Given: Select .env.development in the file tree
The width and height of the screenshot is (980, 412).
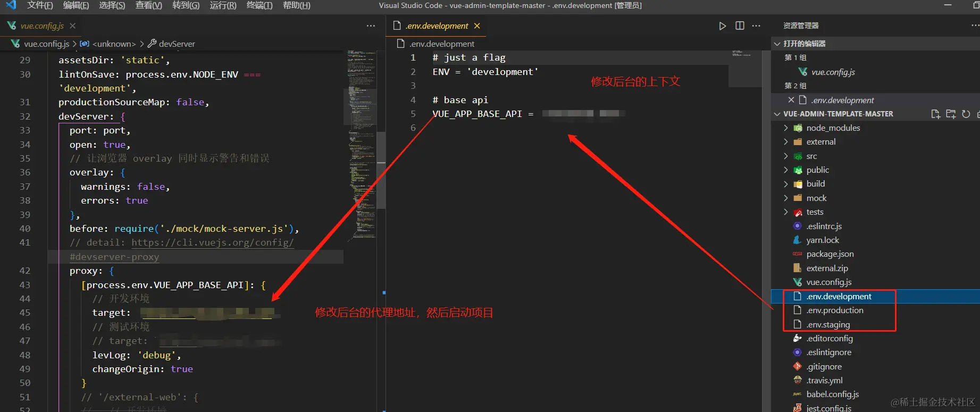Looking at the screenshot, I should (x=839, y=297).
